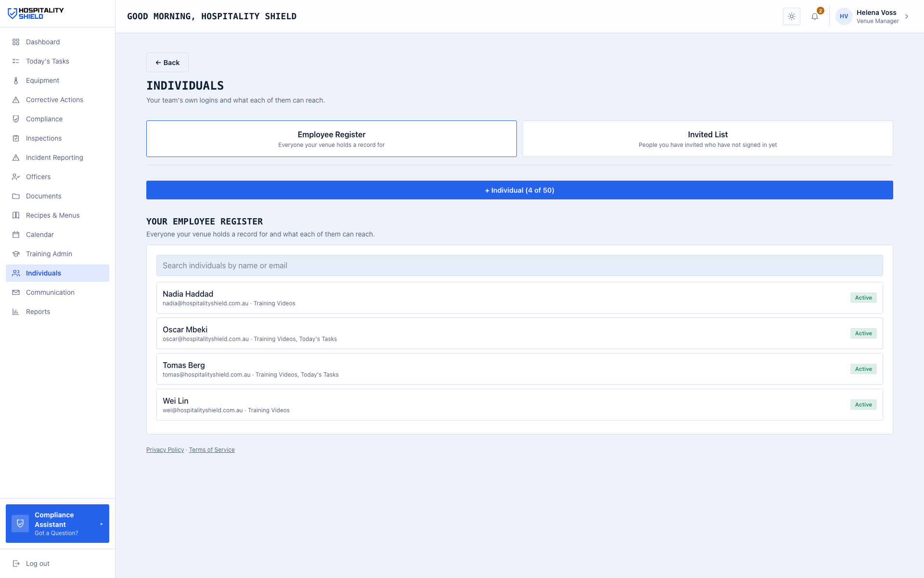The height and width of the screenshot is (578, 924).
Task: Open Today's Tasks menu item
Action: point(57,61)
